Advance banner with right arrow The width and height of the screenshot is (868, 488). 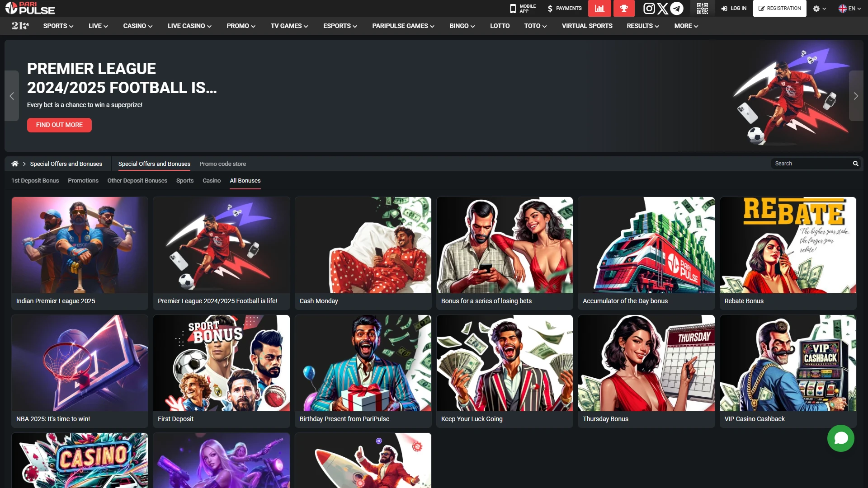[x=856, y=96]
